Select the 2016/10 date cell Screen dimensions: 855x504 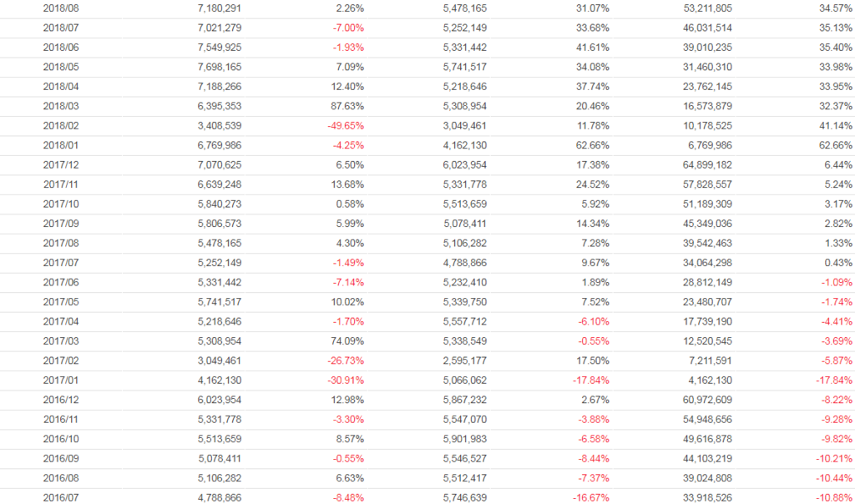(x=60, y=440)
